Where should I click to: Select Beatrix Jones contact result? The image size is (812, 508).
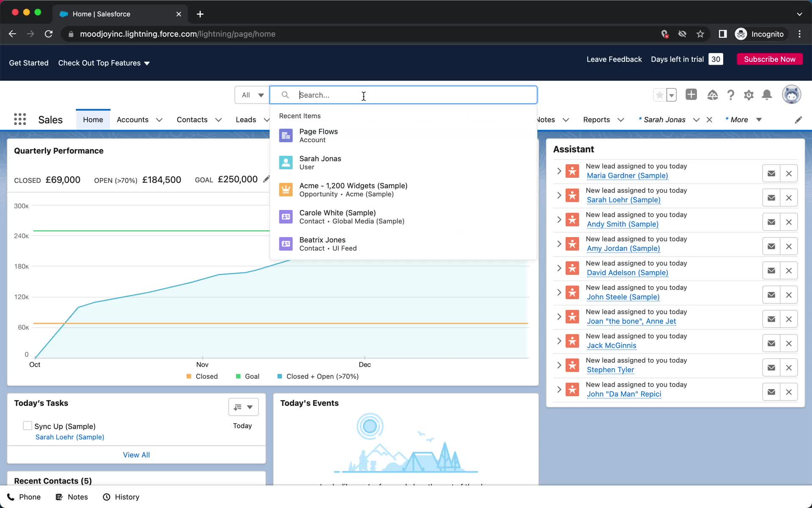point(403,244)
